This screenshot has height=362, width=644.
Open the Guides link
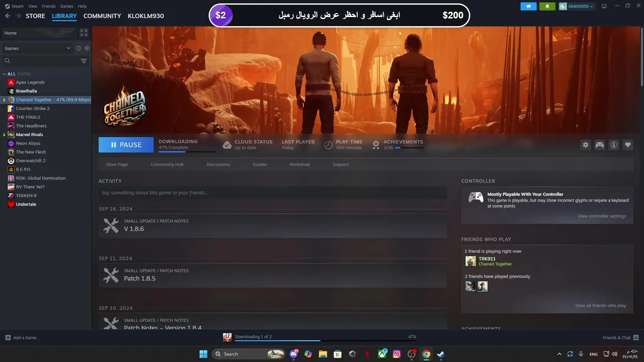tap(260, 164)
